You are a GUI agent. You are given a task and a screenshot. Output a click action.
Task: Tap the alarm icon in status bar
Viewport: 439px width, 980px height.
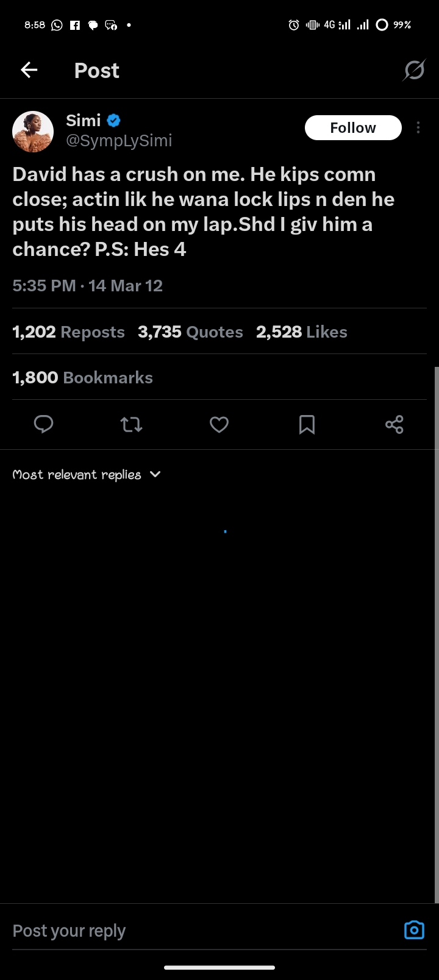294,25
